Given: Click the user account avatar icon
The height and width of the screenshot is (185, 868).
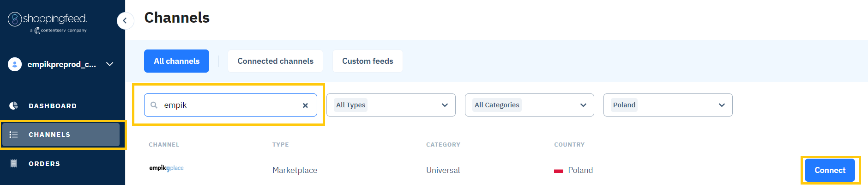Looking at the screenshot, I should (15, 64).
